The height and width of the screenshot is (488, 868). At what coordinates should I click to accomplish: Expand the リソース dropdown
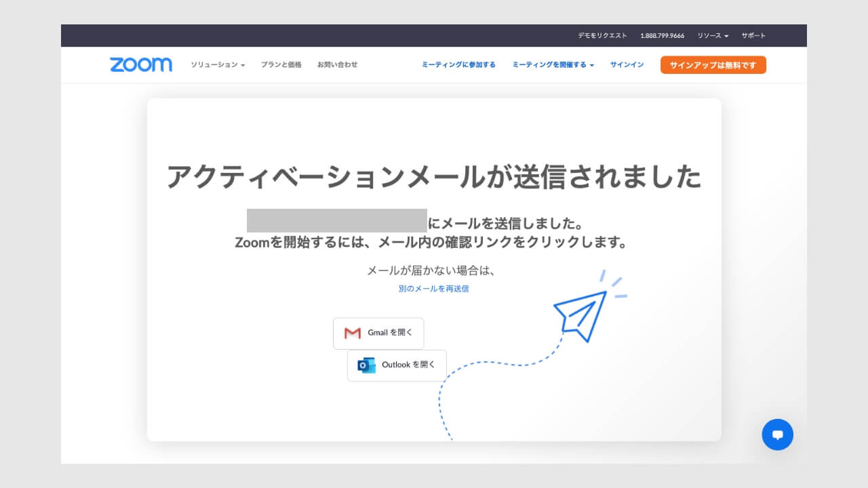tap(713, 35)
